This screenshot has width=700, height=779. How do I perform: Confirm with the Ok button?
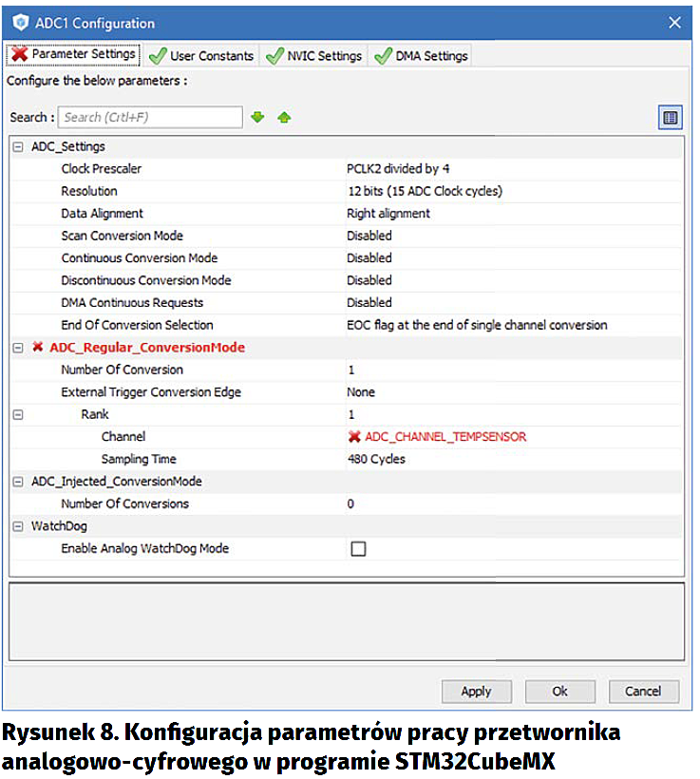[559, 691]
